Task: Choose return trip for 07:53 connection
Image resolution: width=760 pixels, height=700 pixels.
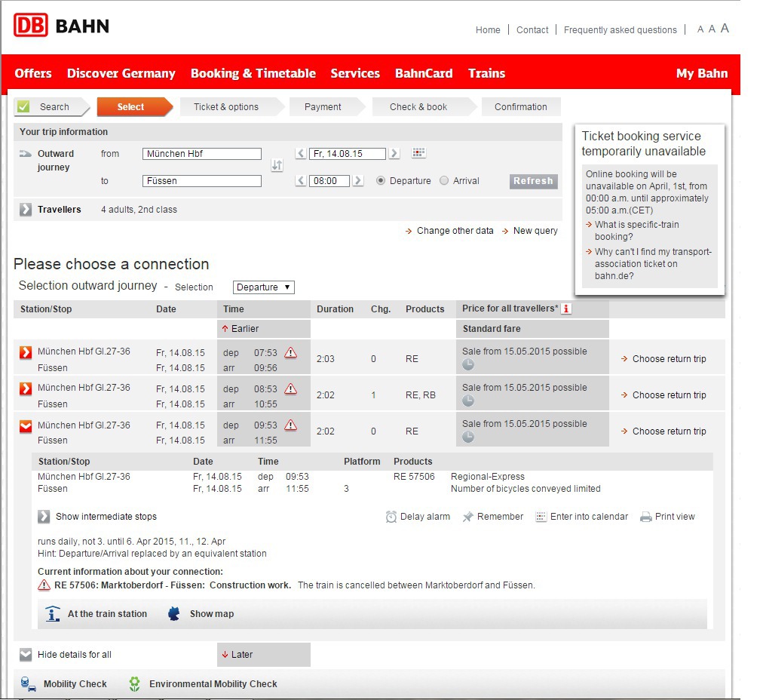Action: [x=663, y=359]
